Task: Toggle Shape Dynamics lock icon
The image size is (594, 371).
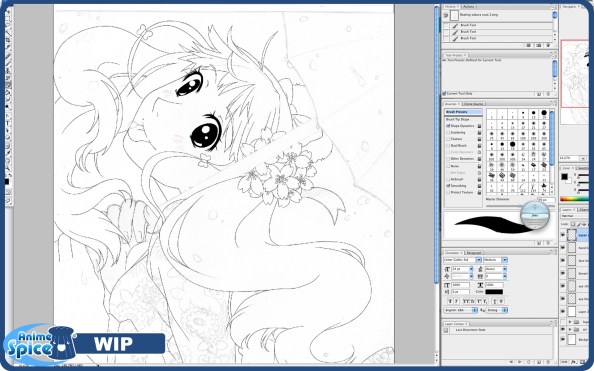Action: (479, 126)
